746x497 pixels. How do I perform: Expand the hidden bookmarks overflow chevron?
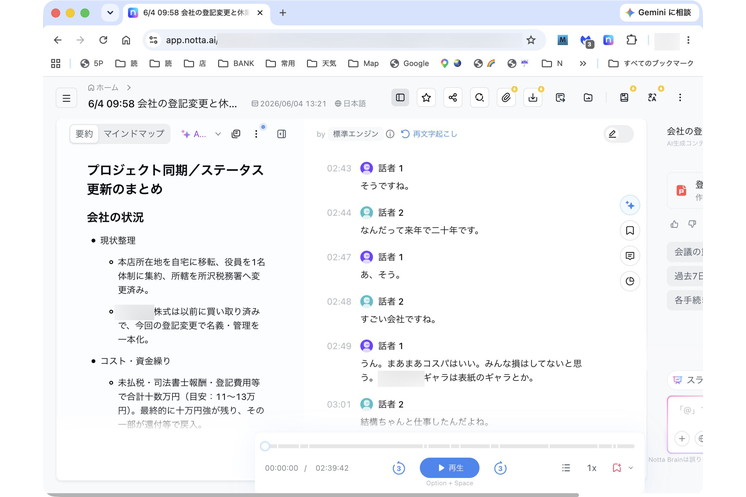(x=583, y=63)
